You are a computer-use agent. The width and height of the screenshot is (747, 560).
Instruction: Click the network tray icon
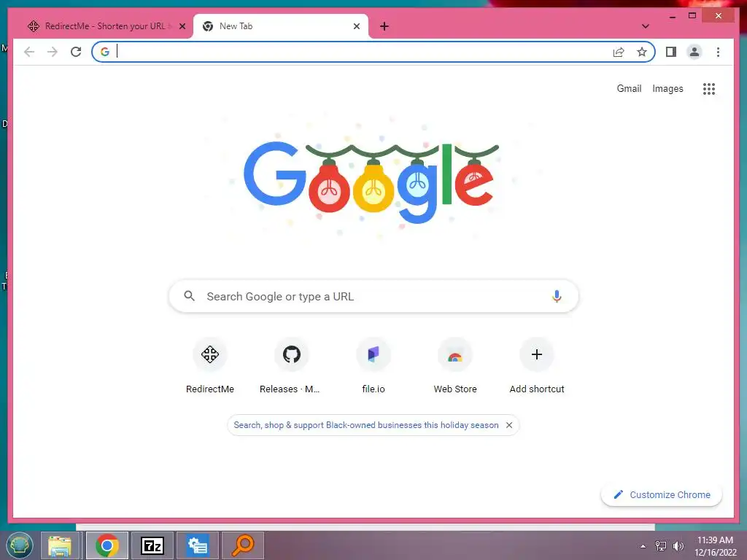[x=661, y=546]
